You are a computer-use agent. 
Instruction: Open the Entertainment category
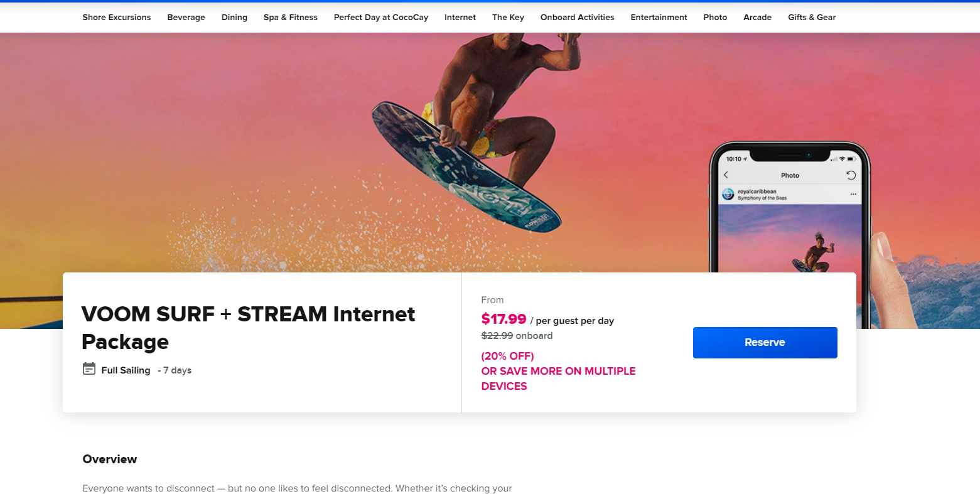tap(659, 18)
